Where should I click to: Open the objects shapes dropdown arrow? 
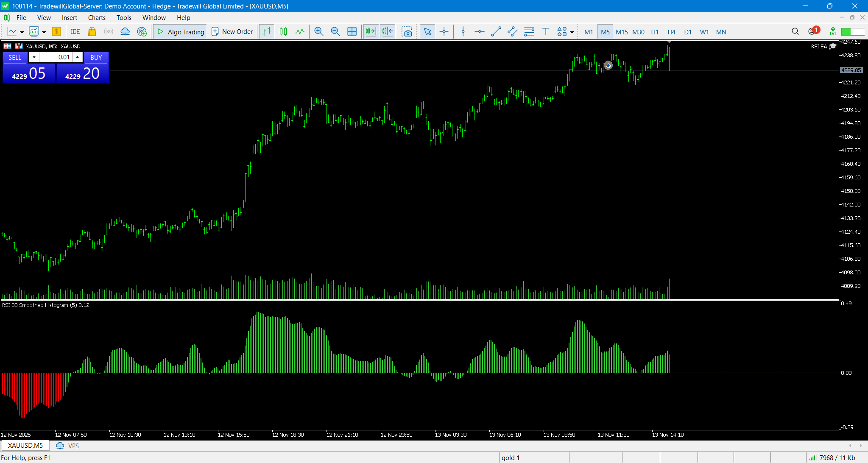pyautogui.click(x=572, y=32)
